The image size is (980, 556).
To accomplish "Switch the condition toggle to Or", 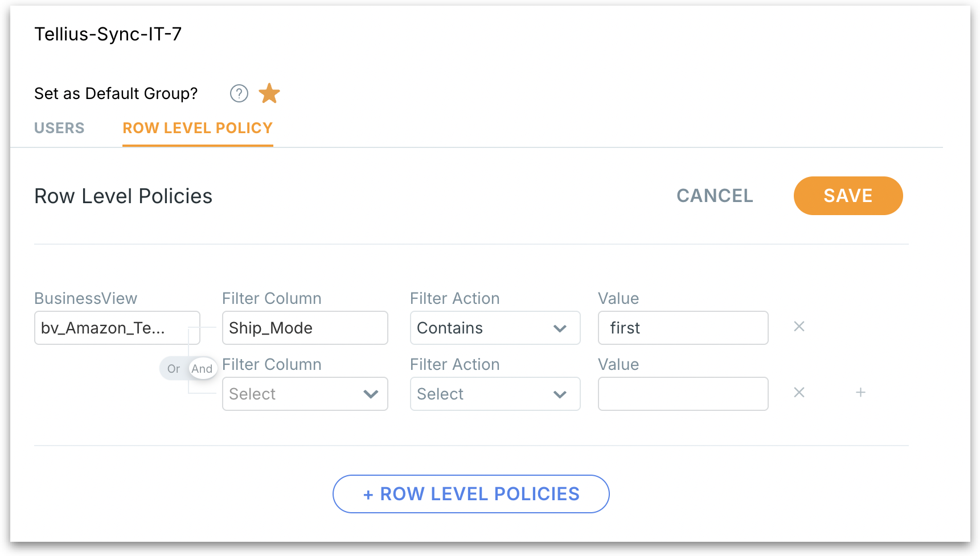I will point(173,369).
